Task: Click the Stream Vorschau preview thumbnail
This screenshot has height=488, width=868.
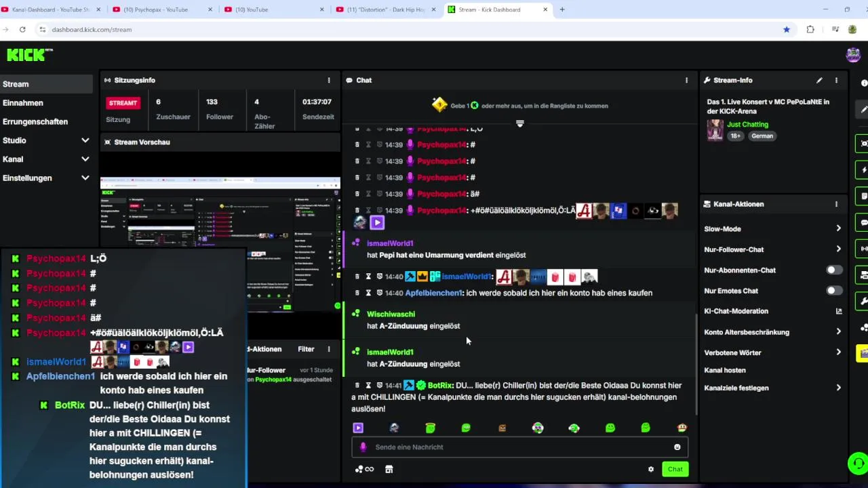Action: click(220, 244)
